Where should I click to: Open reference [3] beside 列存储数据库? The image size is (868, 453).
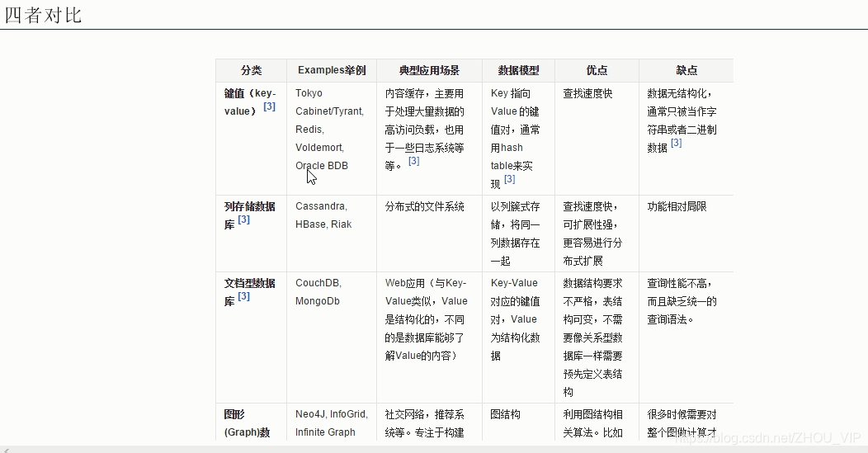point(243,219)
